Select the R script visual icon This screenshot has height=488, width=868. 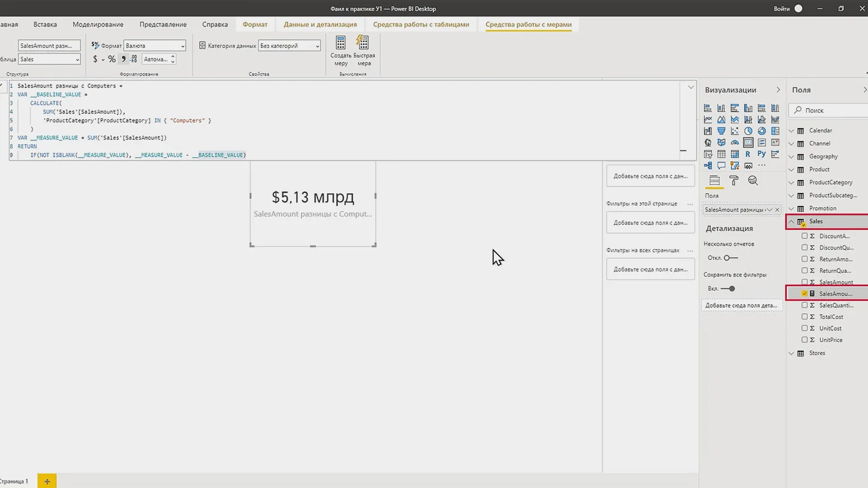tap(748, 154)
